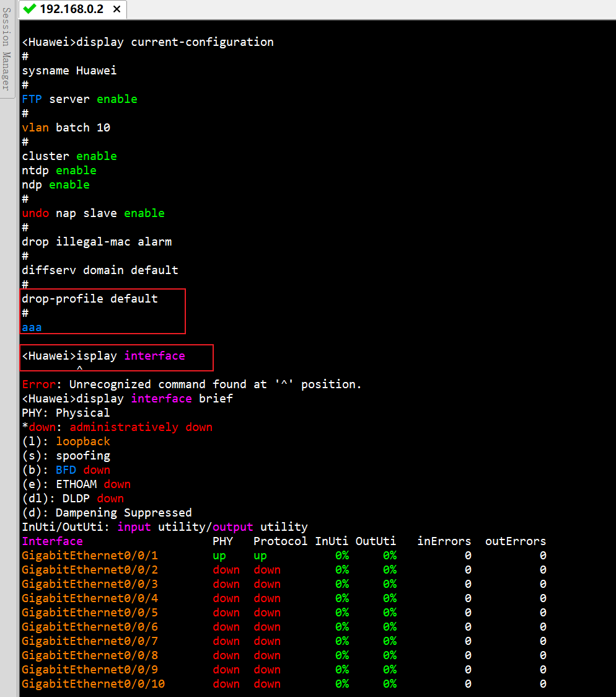Click the 'InUti/OutUti' utility legend line

tap(165, 526)
